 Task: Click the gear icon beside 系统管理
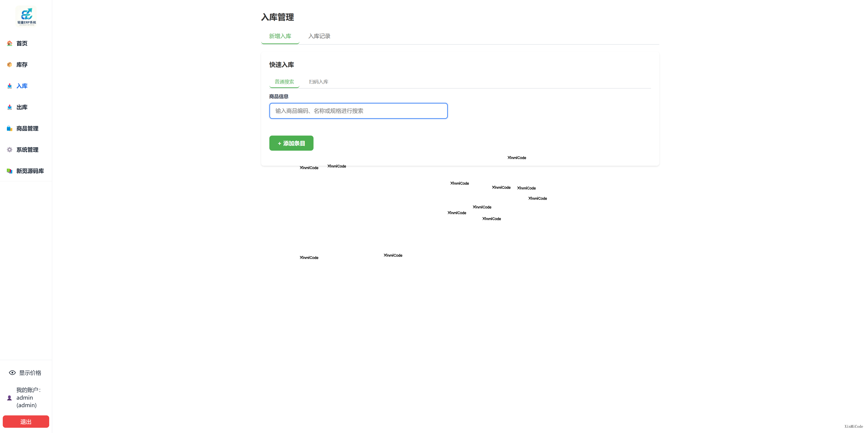pyautogui.click(x=9, y=150)
